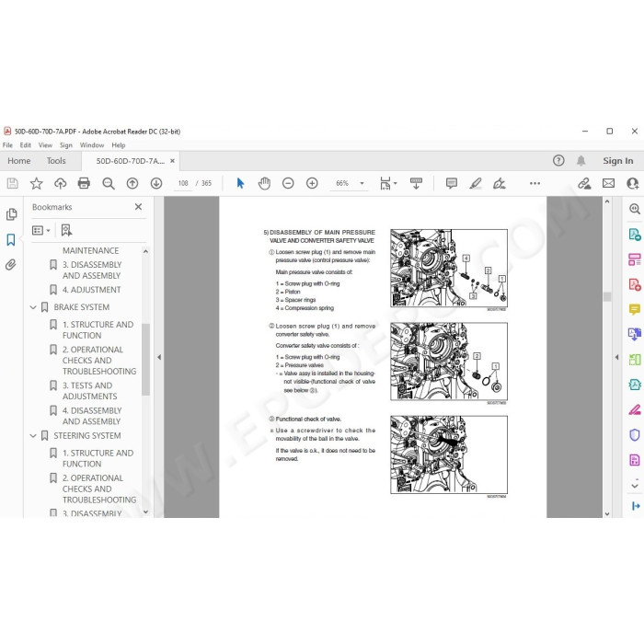This screenshot has height=644, width=644.
Task: Add a comment sticky note
Action: (452, 183)
